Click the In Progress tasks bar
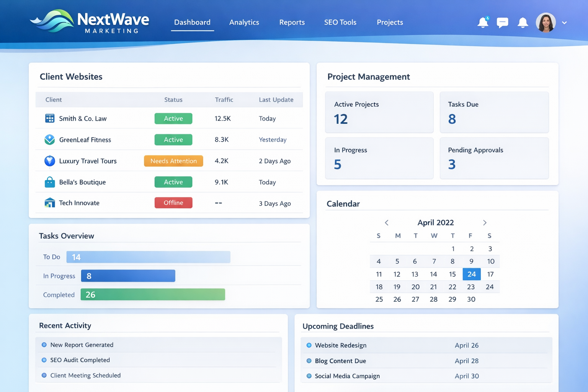 tap(128, 276)
